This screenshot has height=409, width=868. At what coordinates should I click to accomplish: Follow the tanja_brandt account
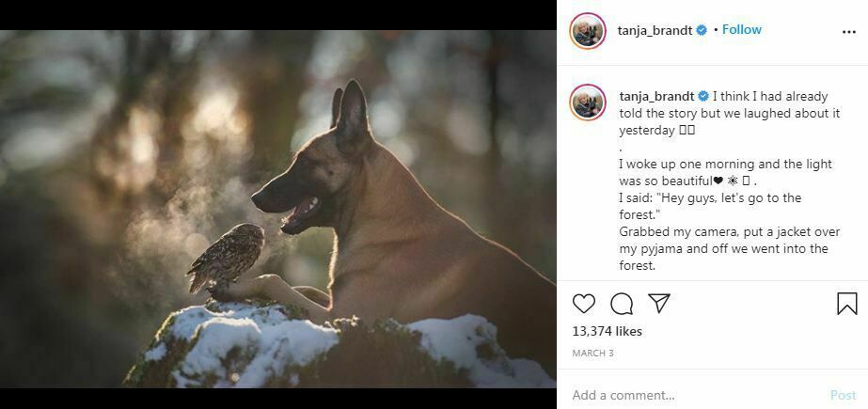pyautogui.click(x=741, y=30)
